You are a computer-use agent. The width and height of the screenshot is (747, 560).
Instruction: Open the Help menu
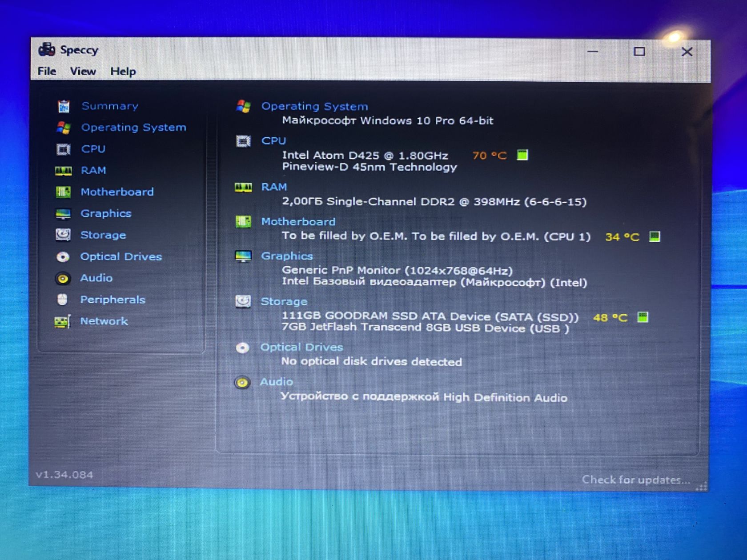123,72
